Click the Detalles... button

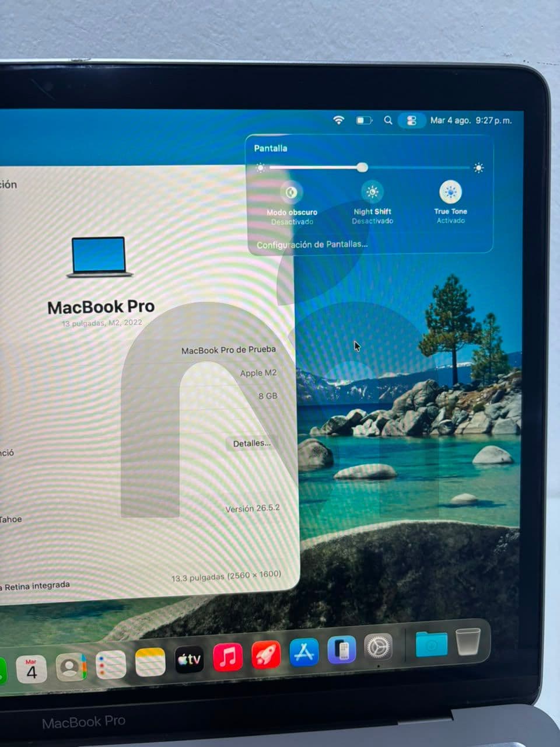(251, 444)
